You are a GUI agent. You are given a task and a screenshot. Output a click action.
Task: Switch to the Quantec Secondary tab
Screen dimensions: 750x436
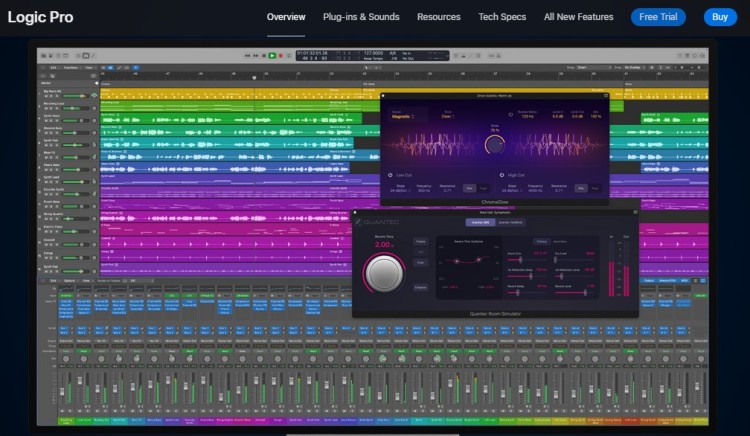click(560, 241)
